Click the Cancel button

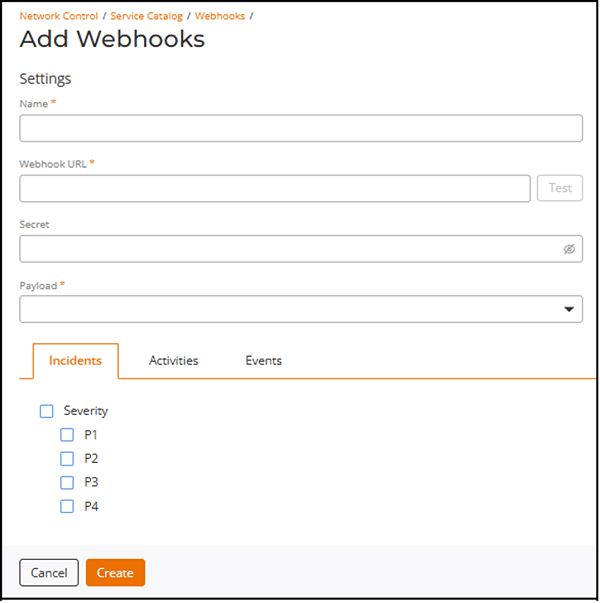[49, 573]
